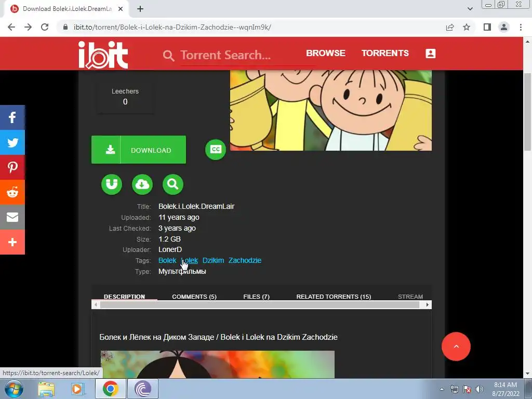The image size is (532, 399).
Task: Open a new browser tab
Action: tap(140, 9)
